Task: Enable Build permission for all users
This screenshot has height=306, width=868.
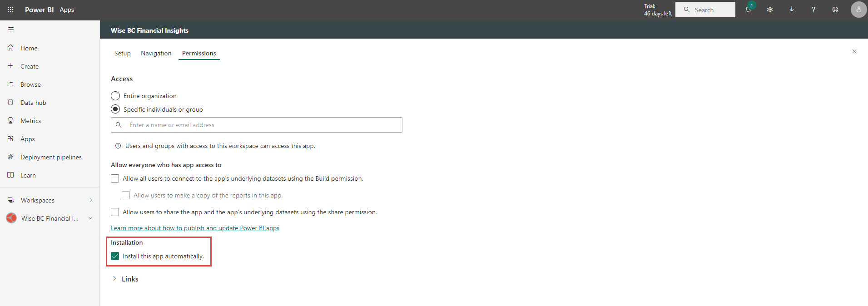Action: click(115, 179)
